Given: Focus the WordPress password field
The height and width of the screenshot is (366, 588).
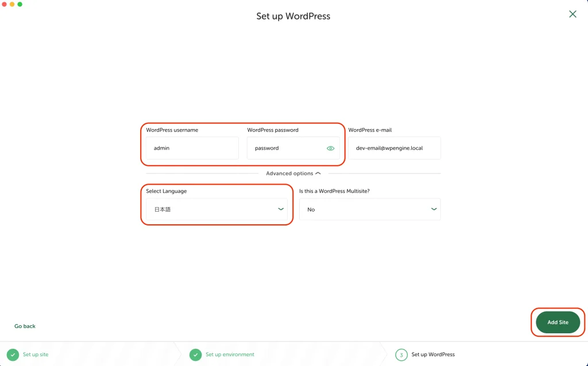Looking at the screenshot, I should pos(287,148).
